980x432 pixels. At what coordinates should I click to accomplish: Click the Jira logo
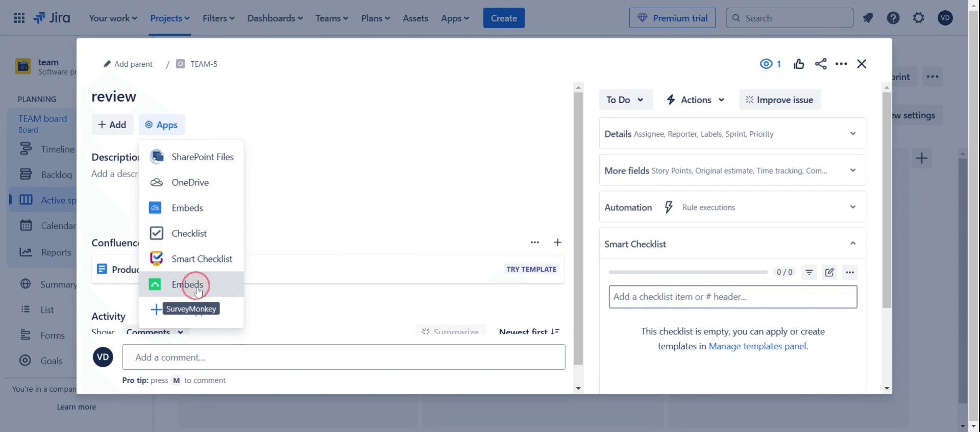[52, 18]
